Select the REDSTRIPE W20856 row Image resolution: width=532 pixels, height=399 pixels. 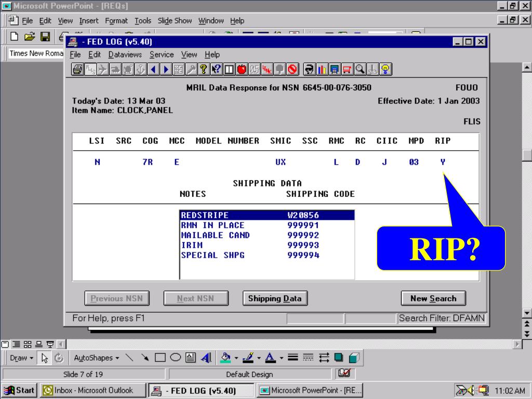[267, 215]
